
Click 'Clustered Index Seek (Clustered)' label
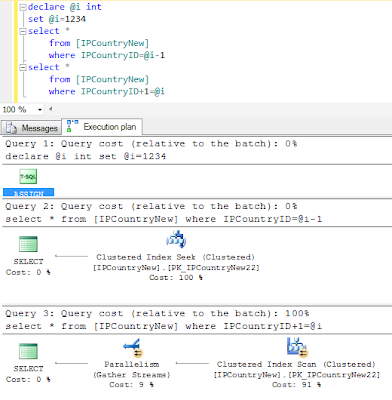175,257
